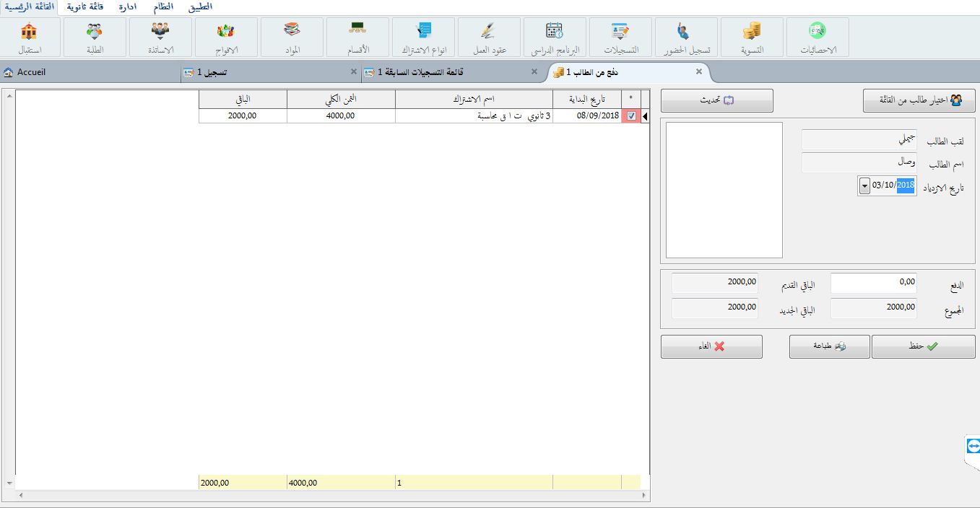Click the الغاء cancel button

(711, 347)
